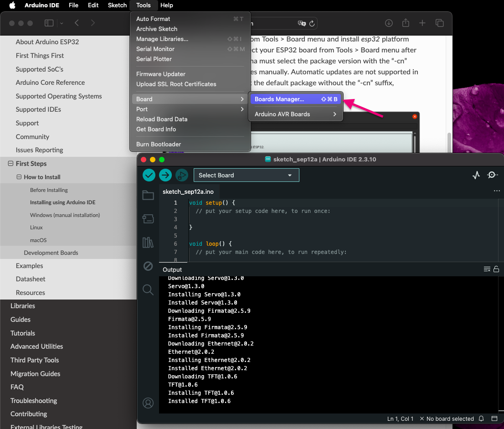Click the Upload arrow button in Arduino IDE
Screen dimensions: 504x429
coord(165,175)
